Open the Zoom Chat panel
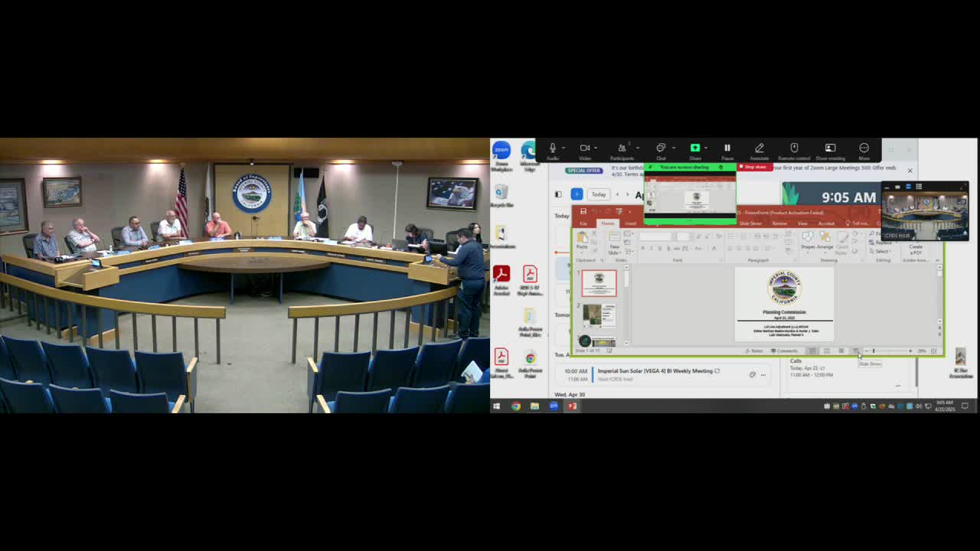 pyautogui.click(x=660, y=148)
